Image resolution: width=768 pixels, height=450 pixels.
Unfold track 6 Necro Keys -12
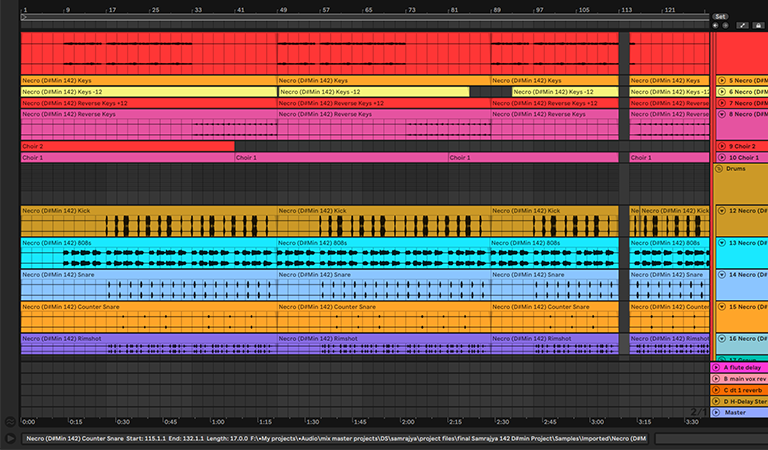click(721, 91)
